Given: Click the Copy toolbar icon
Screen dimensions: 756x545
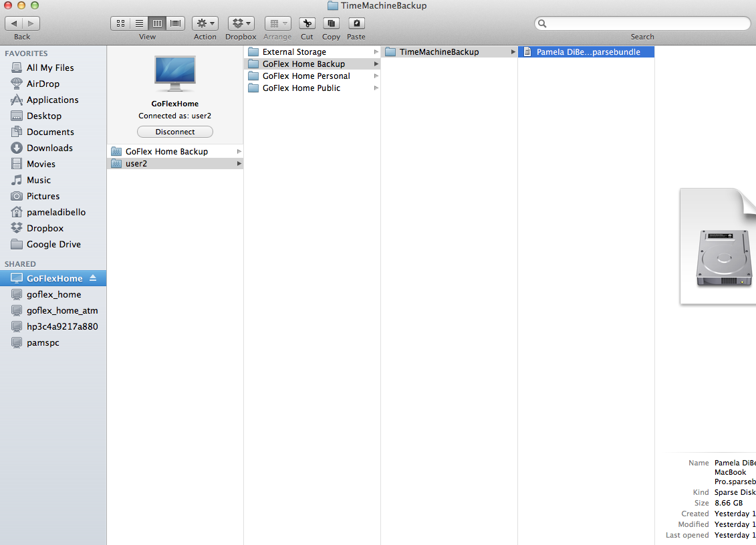Looking at the screenshot, I should point(331,23).
